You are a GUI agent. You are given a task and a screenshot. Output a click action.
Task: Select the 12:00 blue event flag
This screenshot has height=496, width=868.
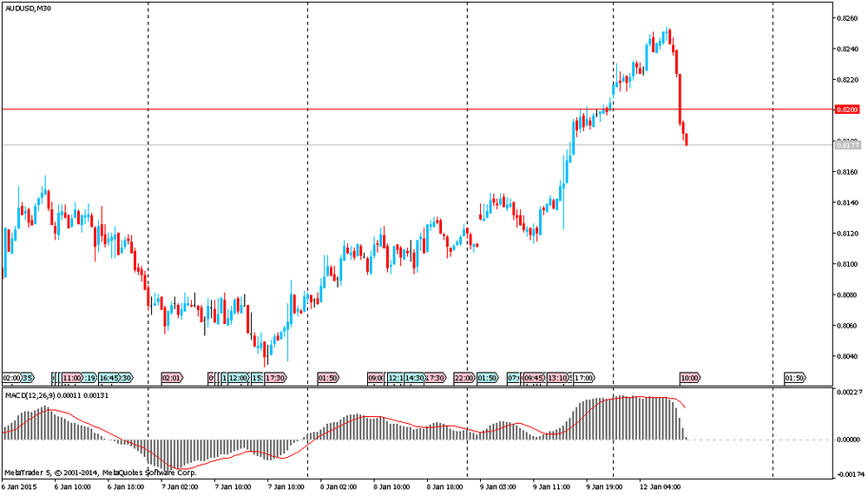tap(238, 378)
